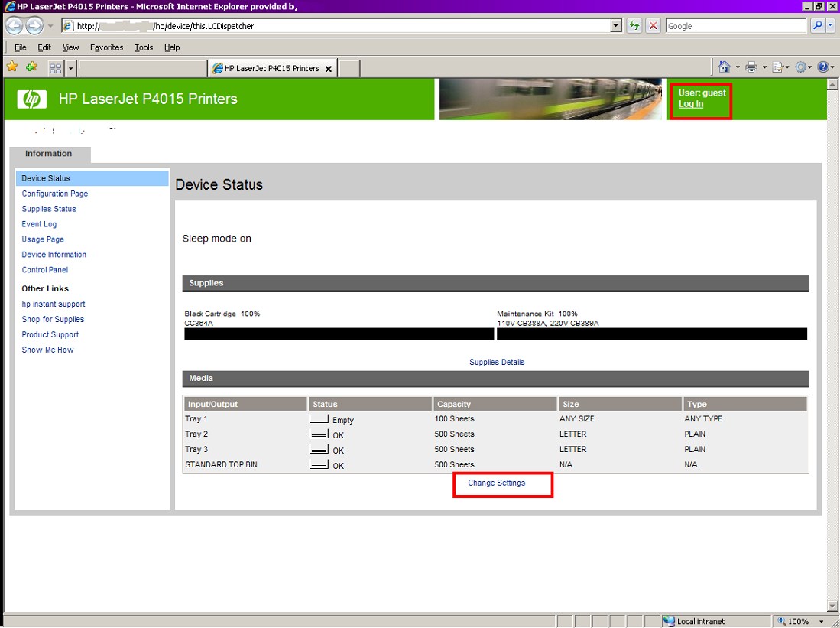Screen dimensions: 840x628
Task: Click the Page toolbar icon
Action: point(778,67)
